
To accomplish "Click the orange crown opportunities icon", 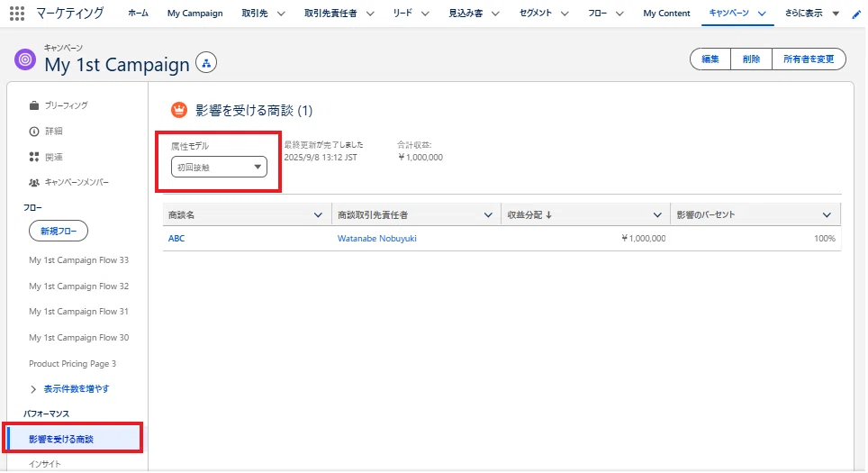I will coord(179,110).
